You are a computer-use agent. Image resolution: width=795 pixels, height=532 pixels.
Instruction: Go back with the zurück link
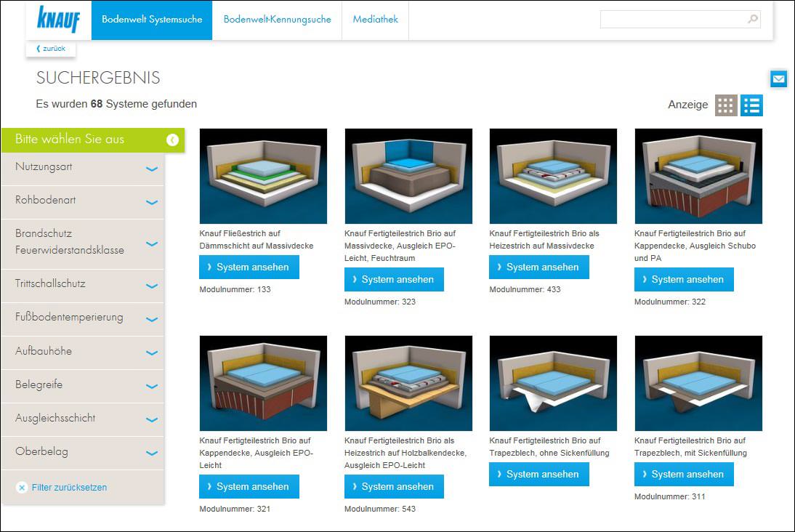pyautogui.click(x=51, y=49)
